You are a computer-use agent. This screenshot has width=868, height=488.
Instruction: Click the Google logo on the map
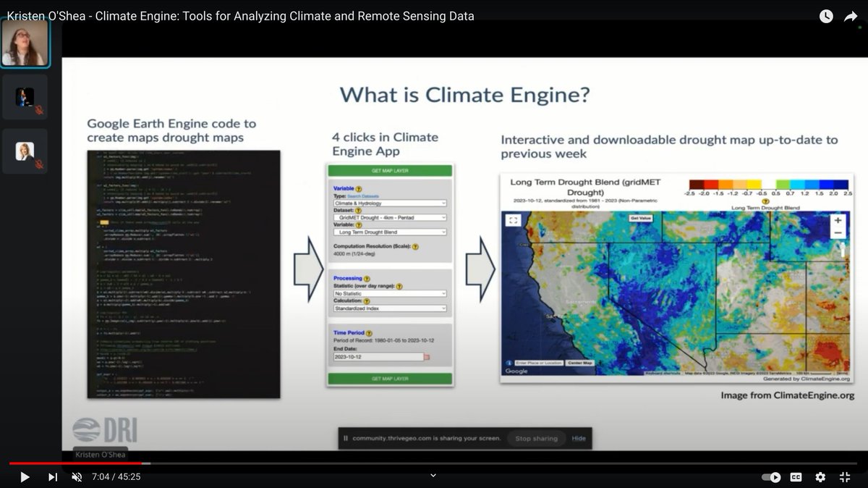[516, 371]
